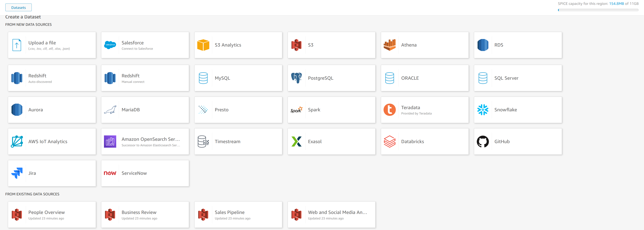Select the Redshift Auto-discovered icon
This screenshot has width=644, height=230.
(17, 78)
